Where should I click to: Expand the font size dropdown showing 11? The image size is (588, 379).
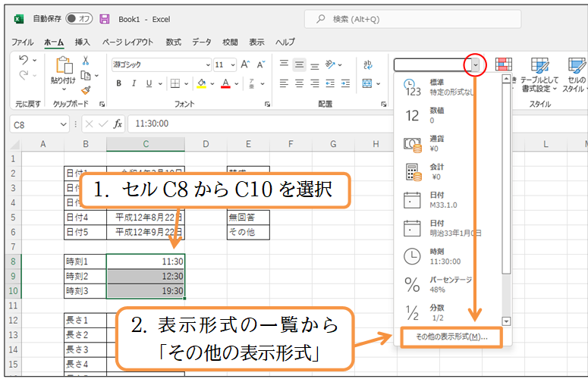[x=225, y=64]
